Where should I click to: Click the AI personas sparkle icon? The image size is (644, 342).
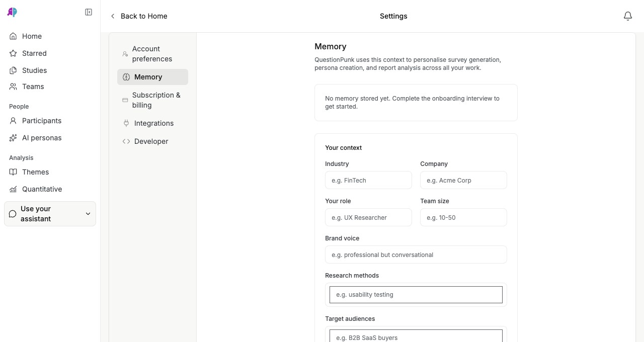[x=13, y=138]
